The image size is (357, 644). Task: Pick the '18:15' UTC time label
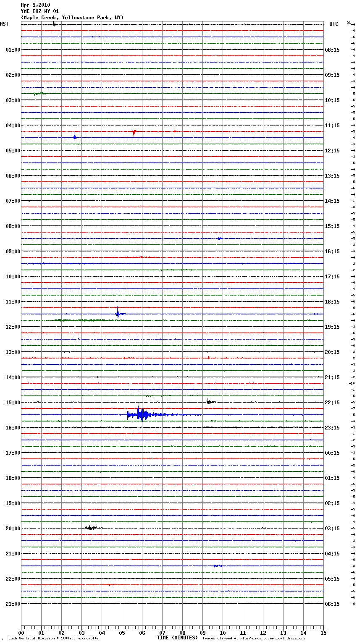332,302
